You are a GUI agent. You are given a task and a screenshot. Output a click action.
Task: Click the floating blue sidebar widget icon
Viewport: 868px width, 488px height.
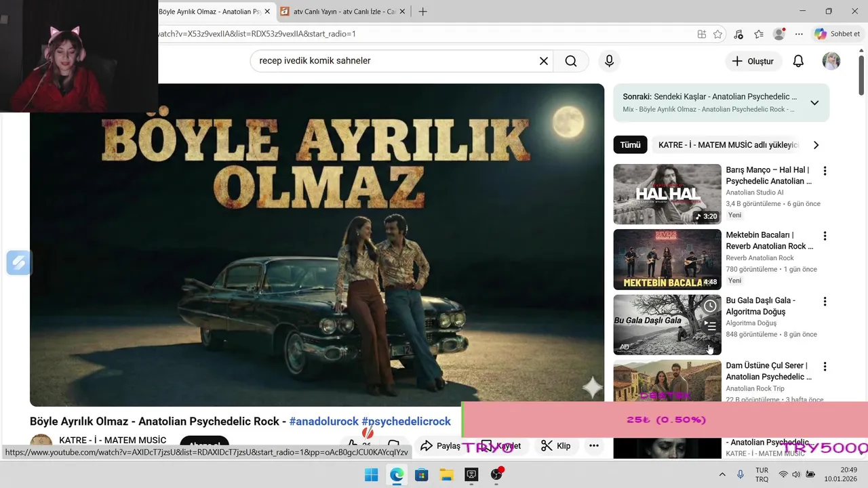click(19, 262)
